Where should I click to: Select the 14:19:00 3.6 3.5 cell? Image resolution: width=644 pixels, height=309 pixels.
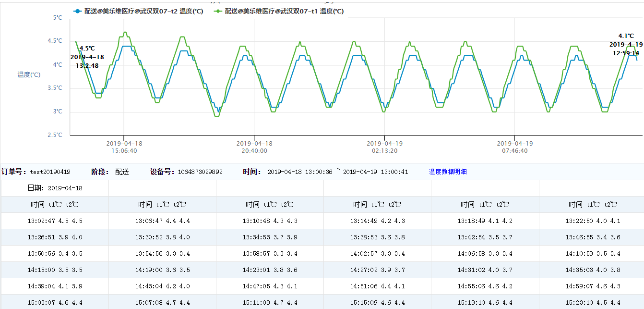[162, 270]
